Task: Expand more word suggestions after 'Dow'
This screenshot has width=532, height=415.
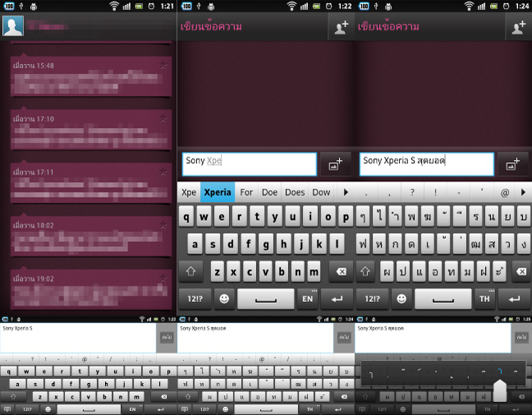Action: coord(346,192)
